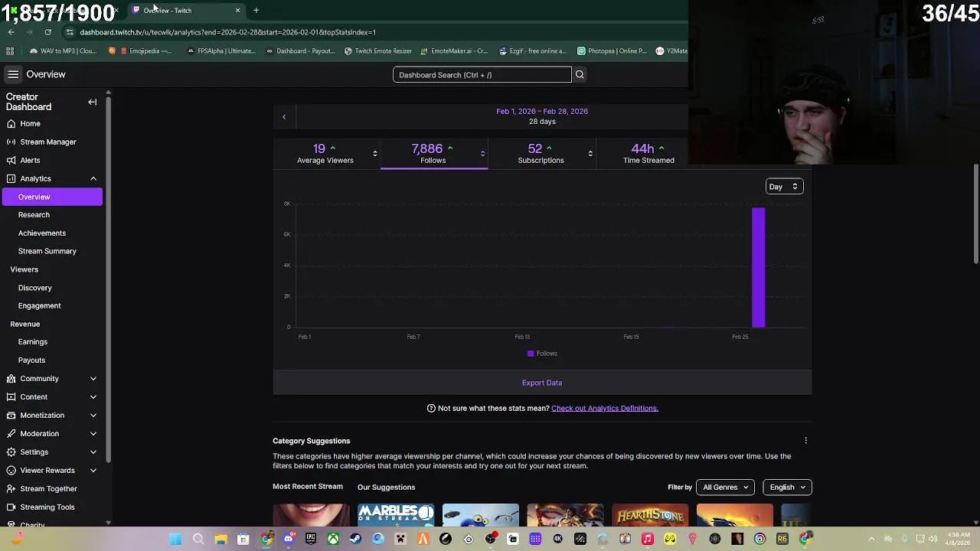
Task: Go to the previous date range arrow
Action: click(284, 117)
